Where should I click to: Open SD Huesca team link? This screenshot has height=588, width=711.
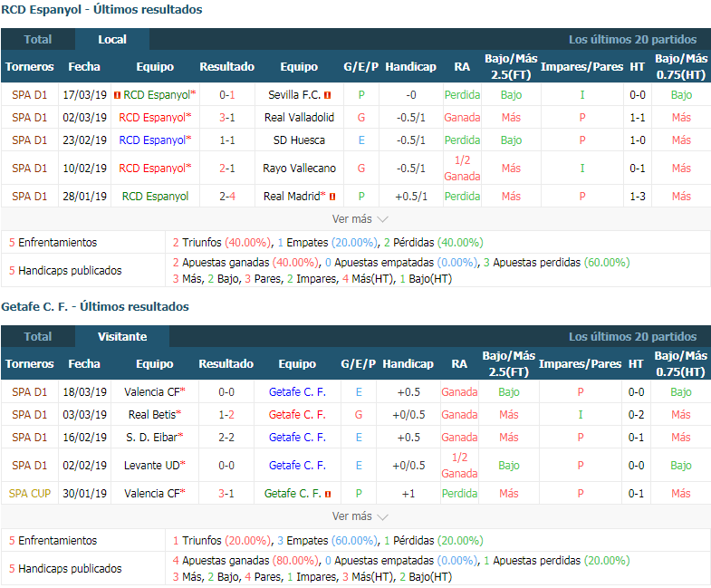pyautogui.click(x=299, y=140)
